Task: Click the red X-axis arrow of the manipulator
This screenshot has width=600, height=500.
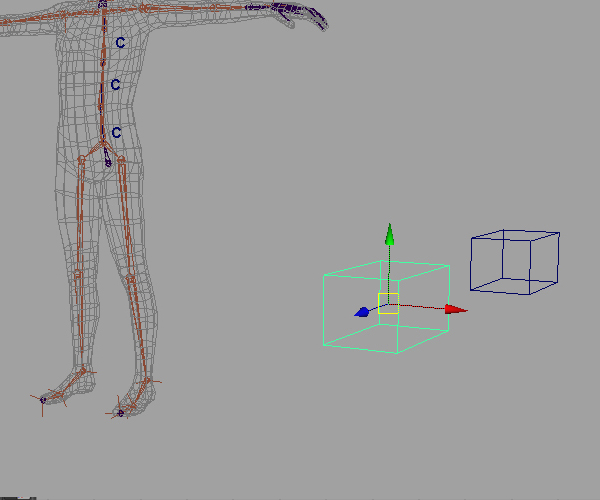Action: (x=456, y=309)
